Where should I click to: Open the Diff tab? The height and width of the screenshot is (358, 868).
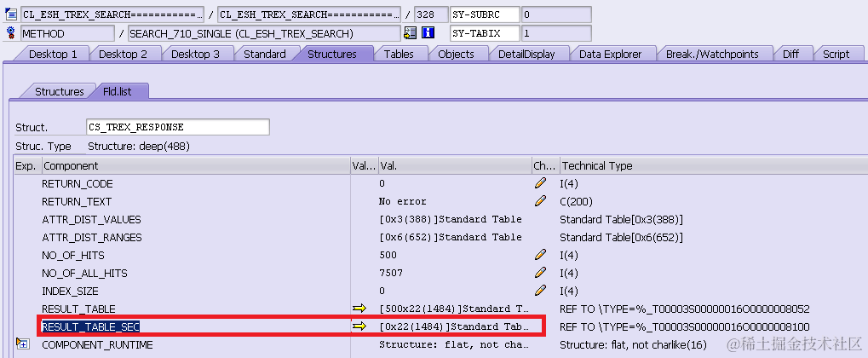[790, 55]
